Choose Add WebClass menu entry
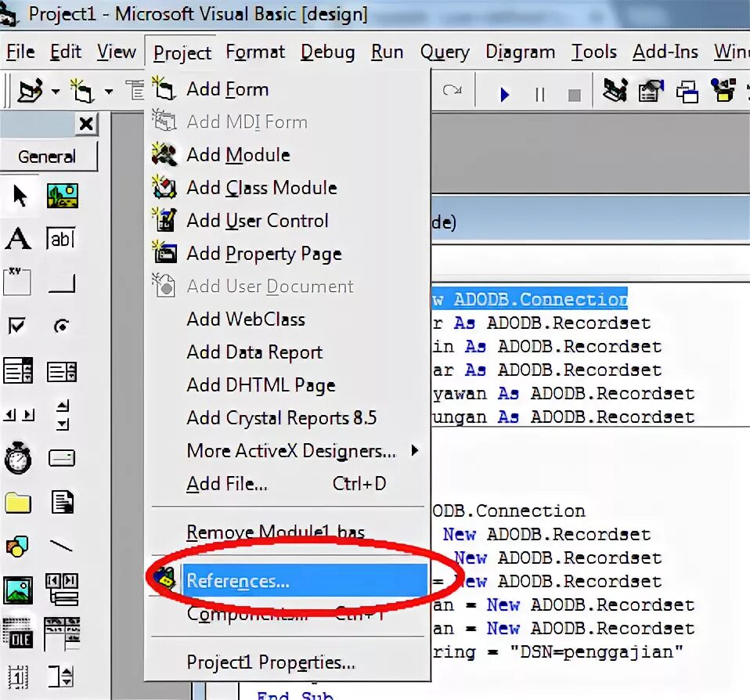 pyautogui.click(x=287, y=319)
